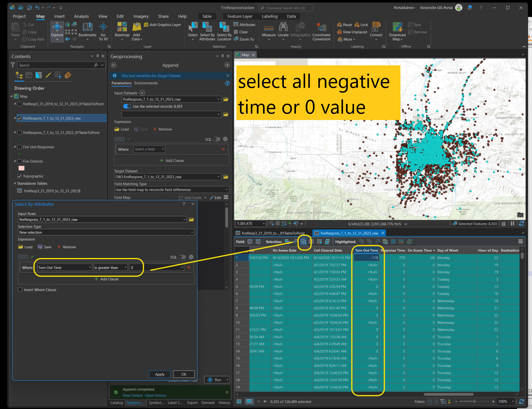Uncheck the Topographic basemap layer
Screen dimensions: 532x409
point(20,176)
